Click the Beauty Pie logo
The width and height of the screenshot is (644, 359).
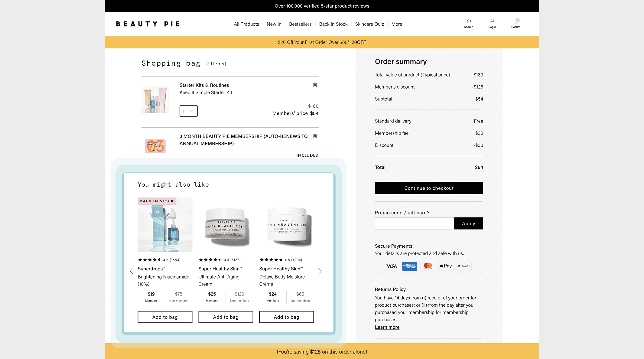point(148,24)
